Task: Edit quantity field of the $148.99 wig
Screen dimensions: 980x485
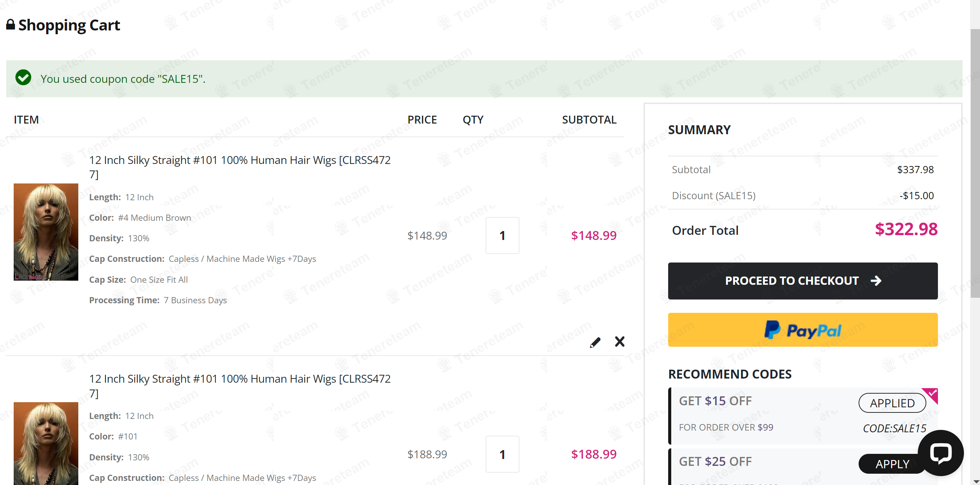Action: coord(502,235)
